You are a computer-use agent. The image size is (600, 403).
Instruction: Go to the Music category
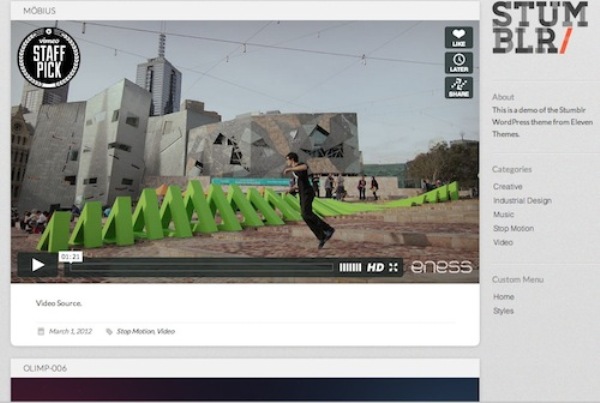point(504,214)
